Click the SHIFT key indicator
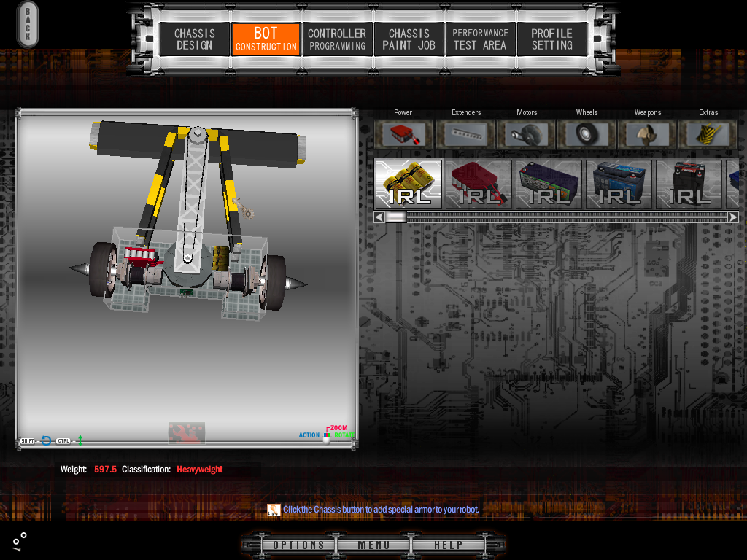The height and width of the screenshot is (560, 747). coord(28,441)
